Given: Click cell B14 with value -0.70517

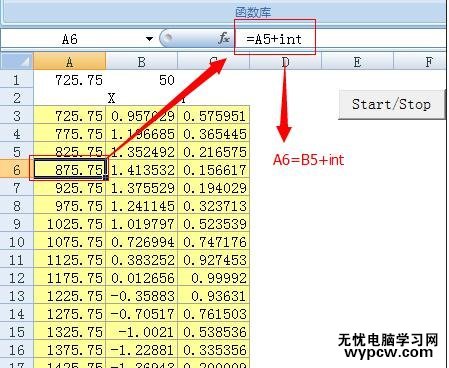Looking at the screenshot, I should (x=142, y=314).
